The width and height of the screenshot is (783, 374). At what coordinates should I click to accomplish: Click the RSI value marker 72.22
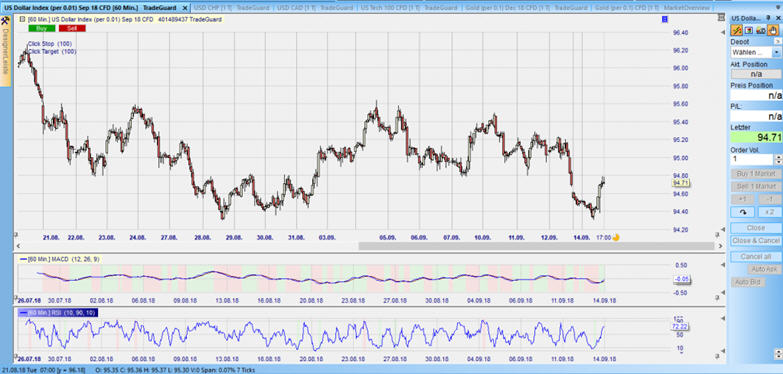[681, 326]
